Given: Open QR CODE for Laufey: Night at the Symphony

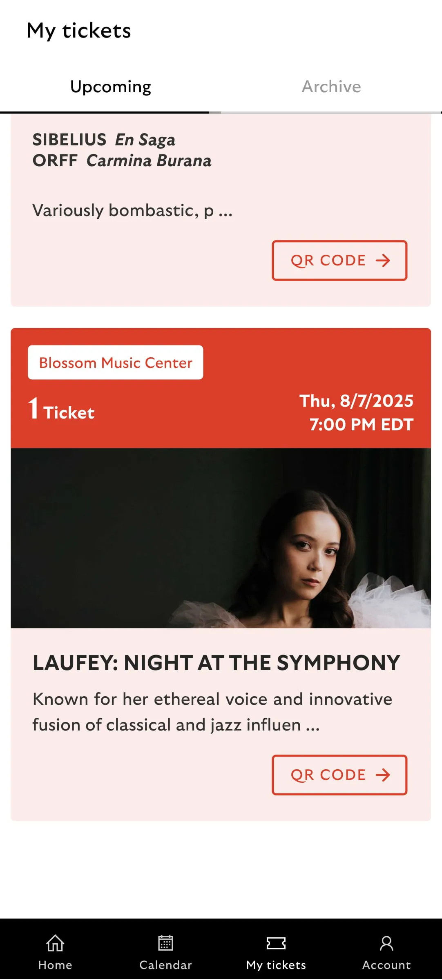Looking at the screenshot, I should (x=339, y=775).
